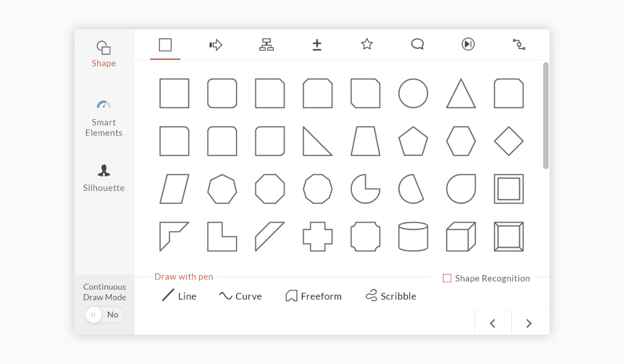Click the vertical scrollbar in shapes list
624x364 pixels.
[x=545, y=115]
